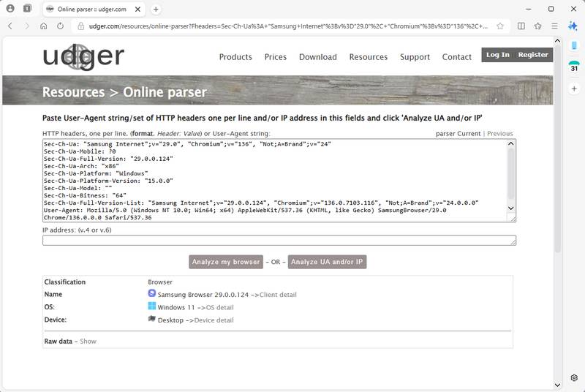The width and height of the screenshot is (585, 392).
Task: Bookmark this page with star icon
Action: [500, 26]
